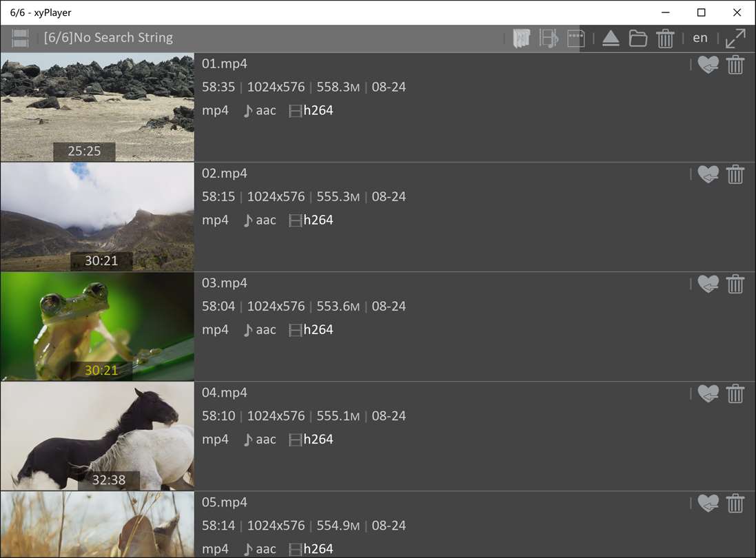756x558 pixels.
Task: Click the trash can icon in top toolbar
Action: click(x=665, y=38)
